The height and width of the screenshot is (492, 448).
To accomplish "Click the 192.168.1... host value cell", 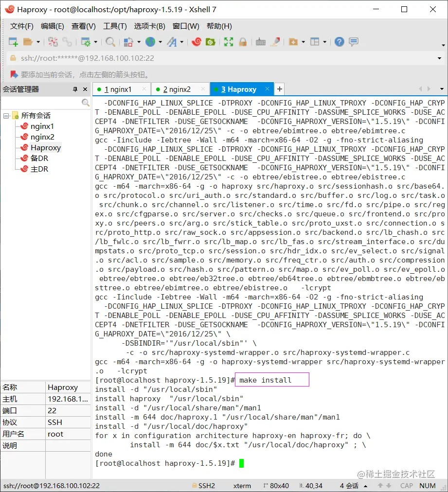I will (x=68, y=399).
